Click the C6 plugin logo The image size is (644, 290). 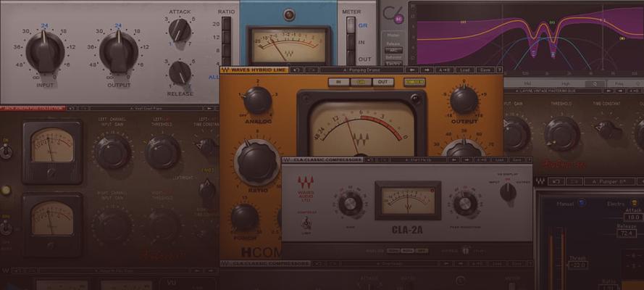click(393, 14)
